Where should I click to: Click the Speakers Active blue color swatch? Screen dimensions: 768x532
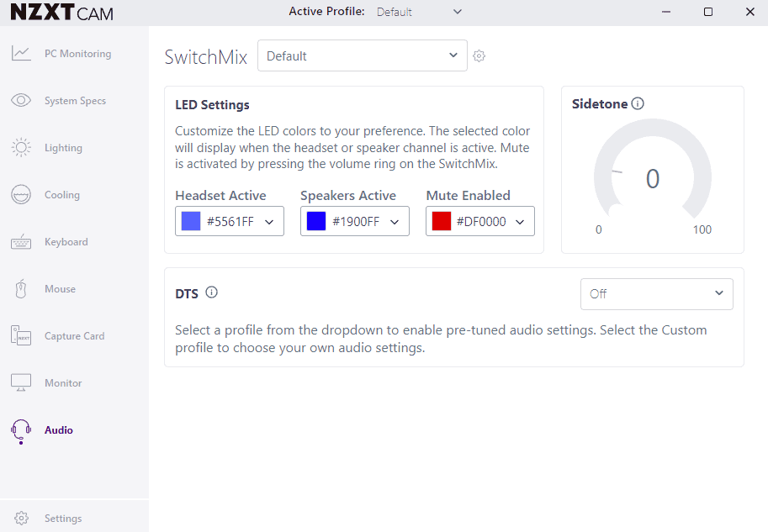[316, 222]
